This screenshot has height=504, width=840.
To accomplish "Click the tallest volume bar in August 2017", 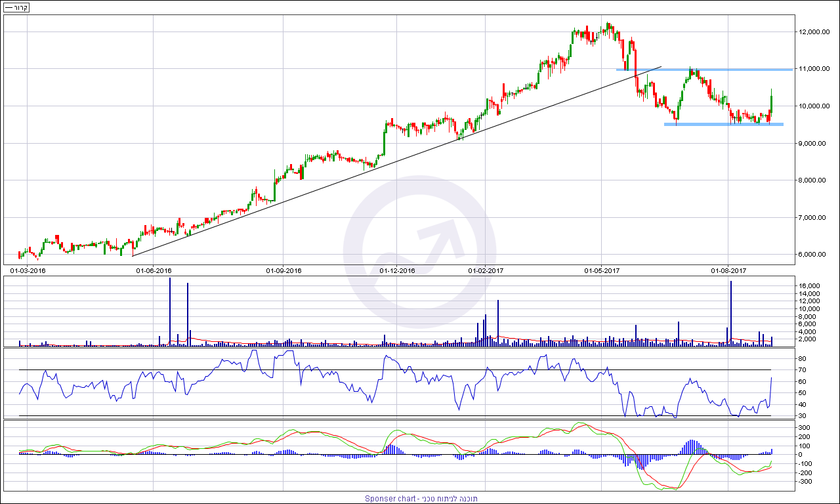I will pyautogui.click(x=730, y=313).
